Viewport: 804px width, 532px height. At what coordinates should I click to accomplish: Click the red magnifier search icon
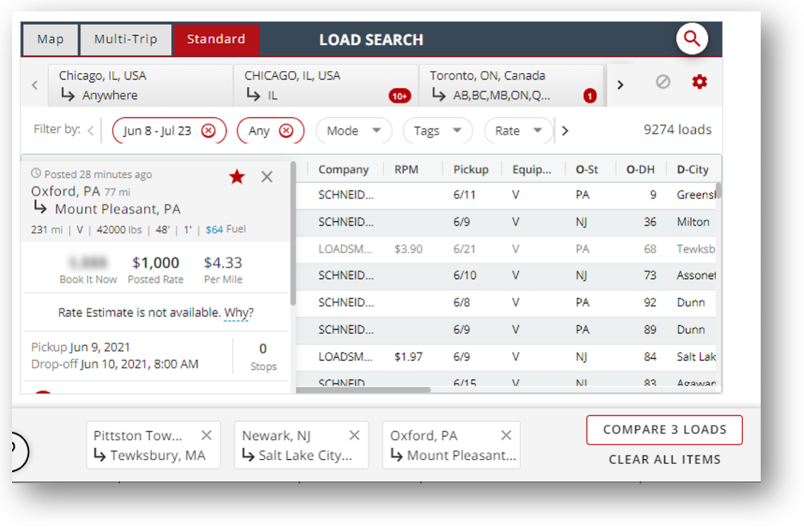[691, 38]
